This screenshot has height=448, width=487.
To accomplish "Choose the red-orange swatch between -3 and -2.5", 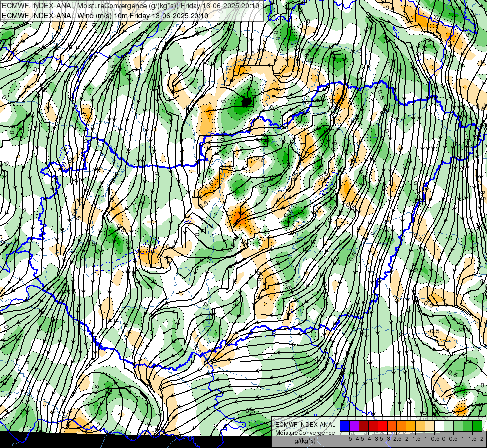I will (392, 426).
